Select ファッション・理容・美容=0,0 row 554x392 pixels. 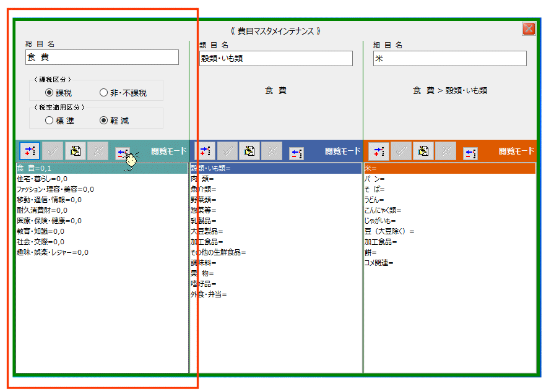[102, 189]
